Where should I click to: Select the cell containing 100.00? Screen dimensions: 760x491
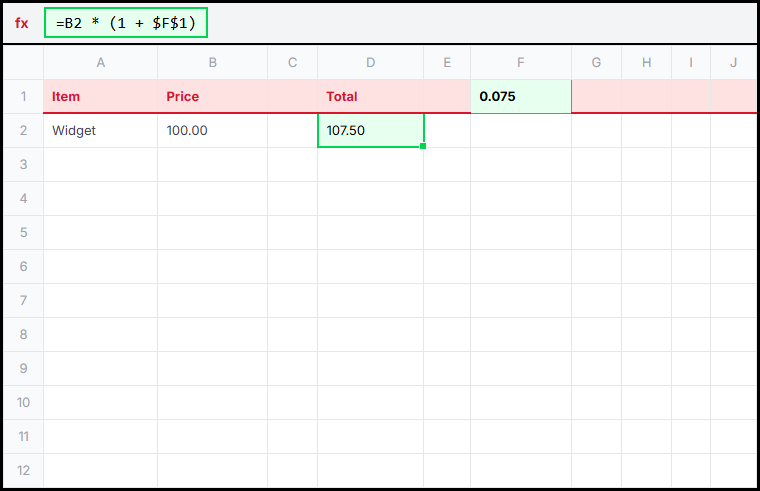point(212,130)
